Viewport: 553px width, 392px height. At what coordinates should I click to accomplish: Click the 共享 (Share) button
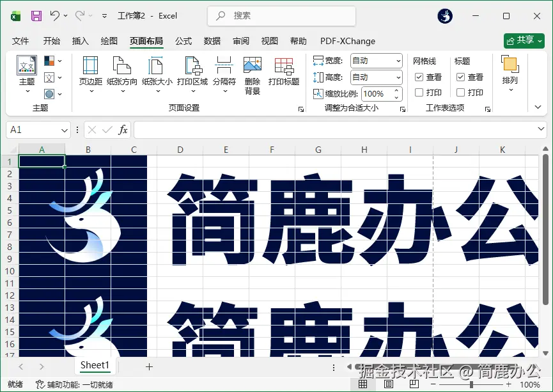pos(524,40)
